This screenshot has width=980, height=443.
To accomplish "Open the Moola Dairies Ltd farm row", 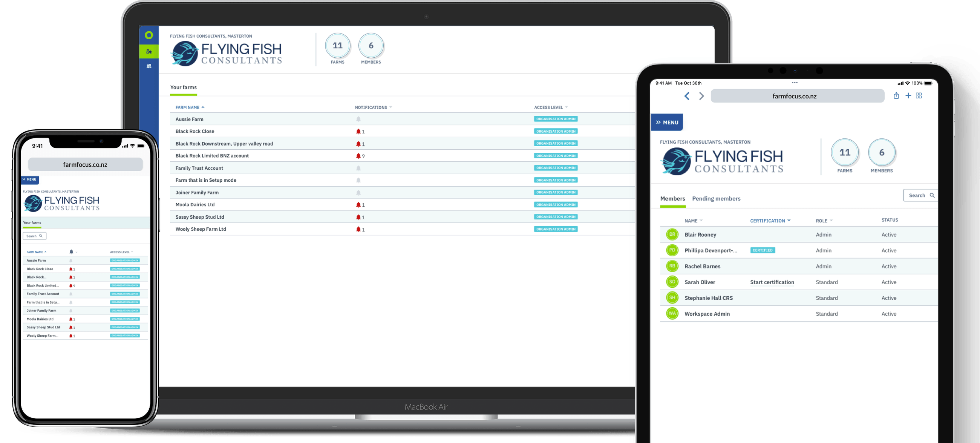I will pyautogui.click(x=195, y=205).
